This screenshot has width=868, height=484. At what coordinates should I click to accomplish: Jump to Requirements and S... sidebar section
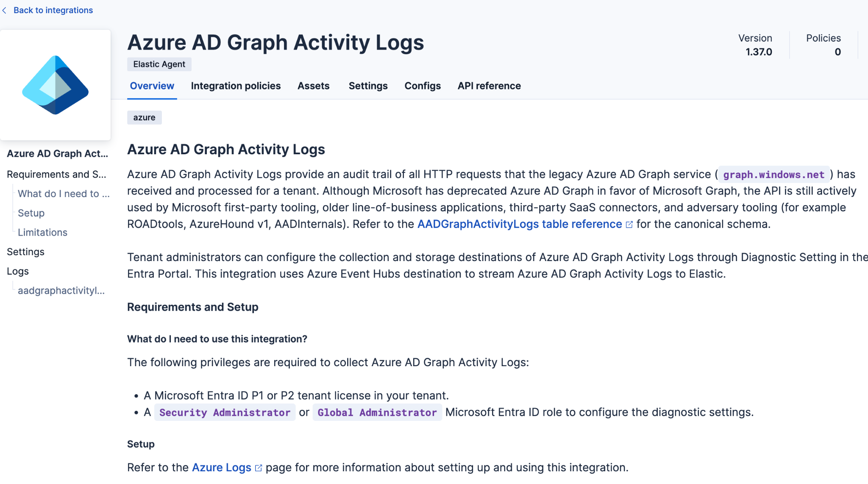(x=56, y=174)
